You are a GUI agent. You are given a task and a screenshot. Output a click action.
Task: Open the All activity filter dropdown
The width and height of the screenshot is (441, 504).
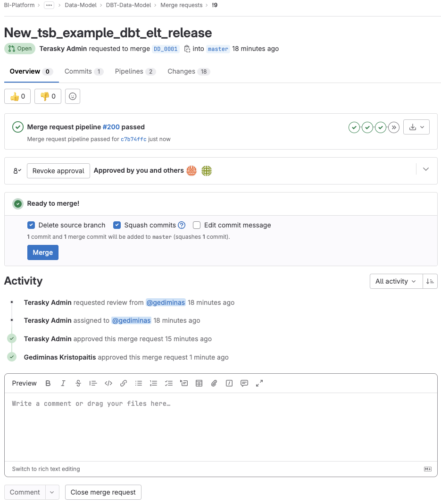coord(396,281)
